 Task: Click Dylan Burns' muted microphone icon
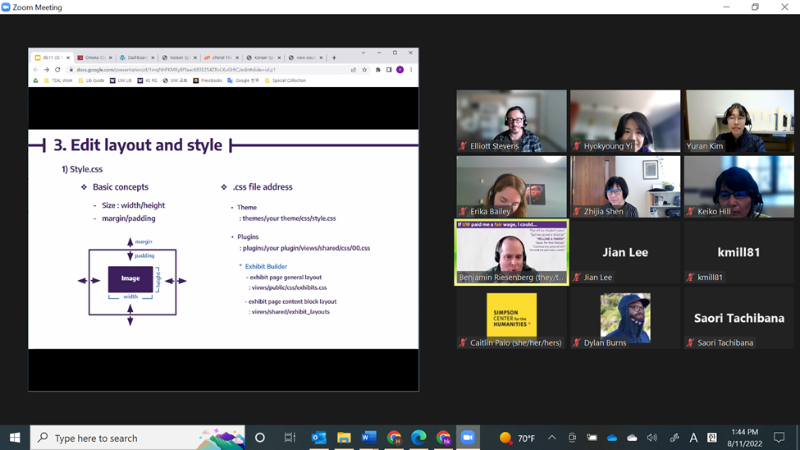tap(577, 343)
